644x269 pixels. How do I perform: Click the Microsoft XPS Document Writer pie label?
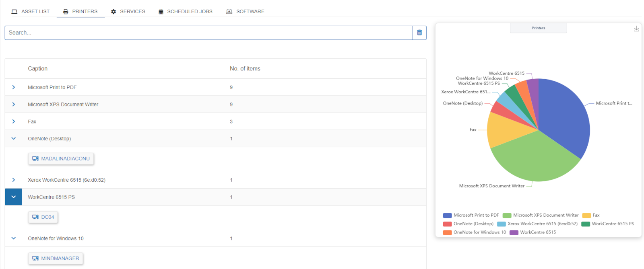[492, 186]
